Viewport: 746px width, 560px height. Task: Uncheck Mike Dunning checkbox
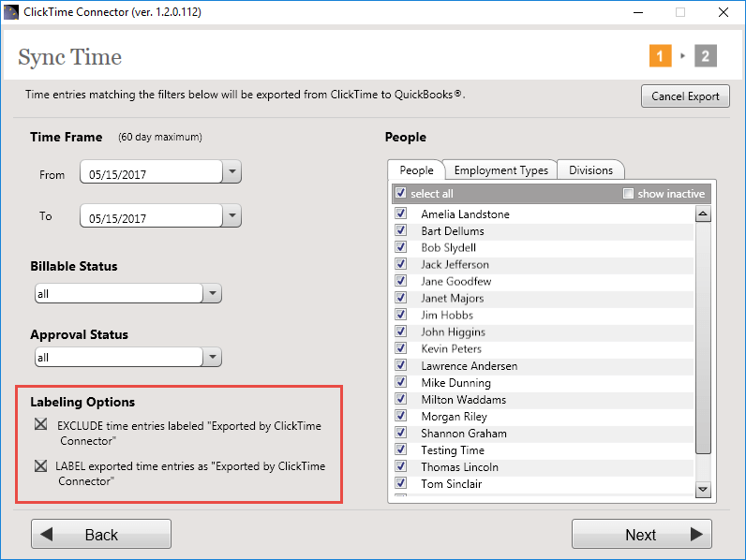coord(400,382)
